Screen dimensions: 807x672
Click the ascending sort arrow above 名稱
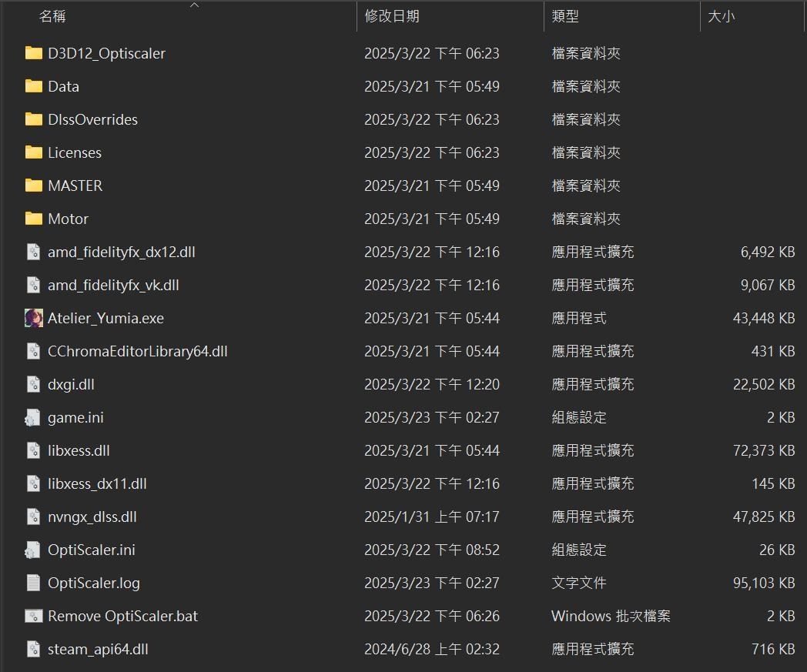(x=194, y=5)
